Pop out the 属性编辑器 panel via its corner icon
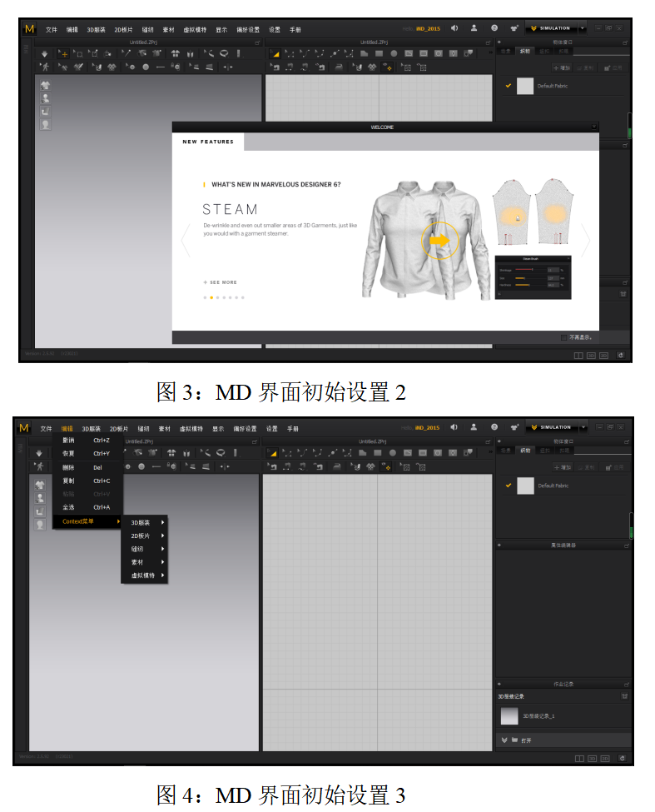655x812 pixels. 626,545
